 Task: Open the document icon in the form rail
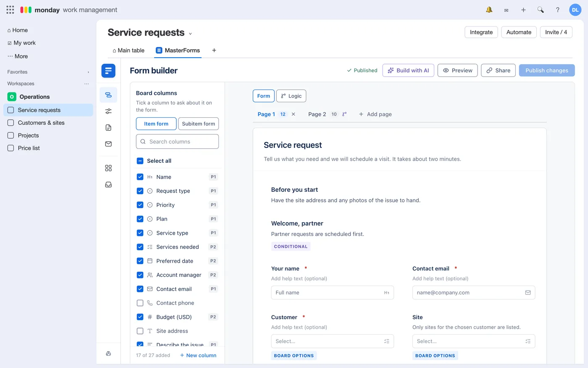click(108, 127)
